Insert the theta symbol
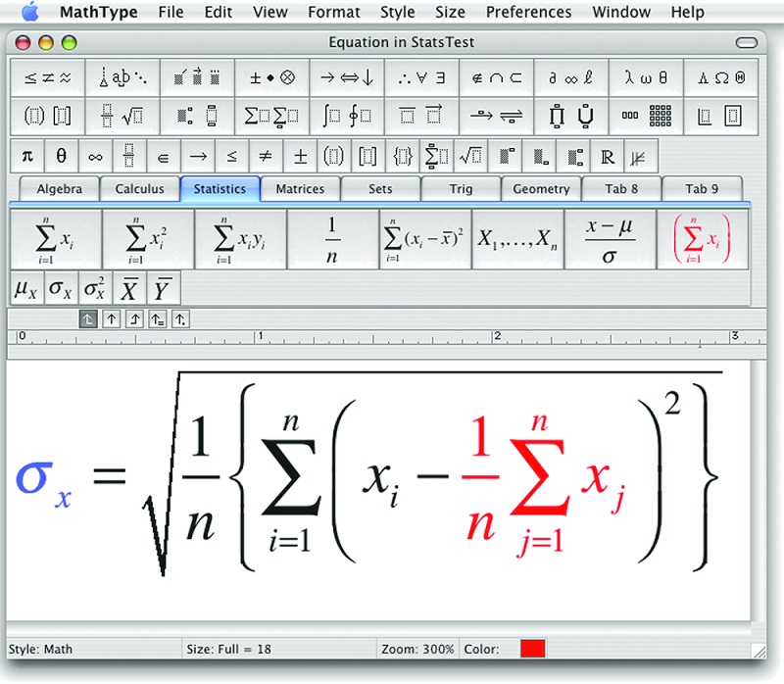Viewport: 784px width, 684px height. [x=61, y=156]
